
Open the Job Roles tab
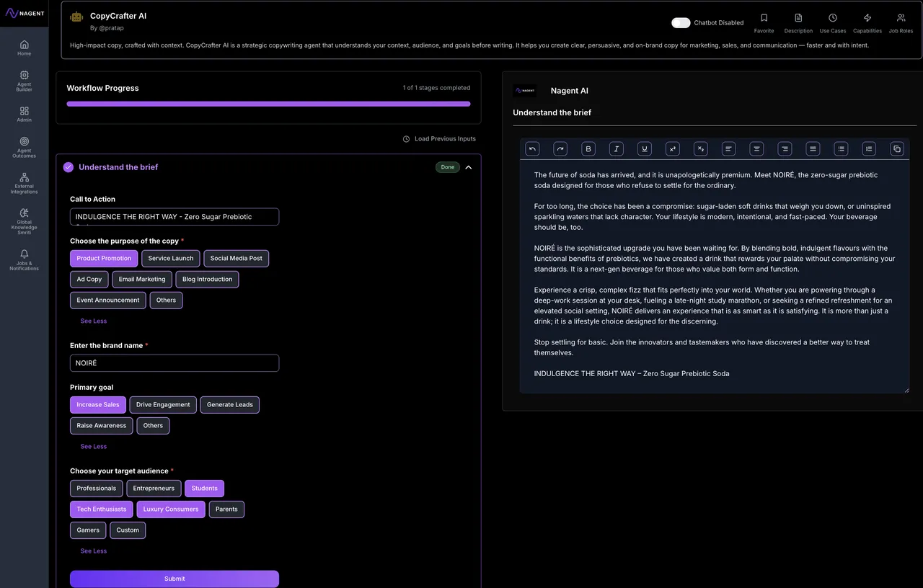[901, 22]
